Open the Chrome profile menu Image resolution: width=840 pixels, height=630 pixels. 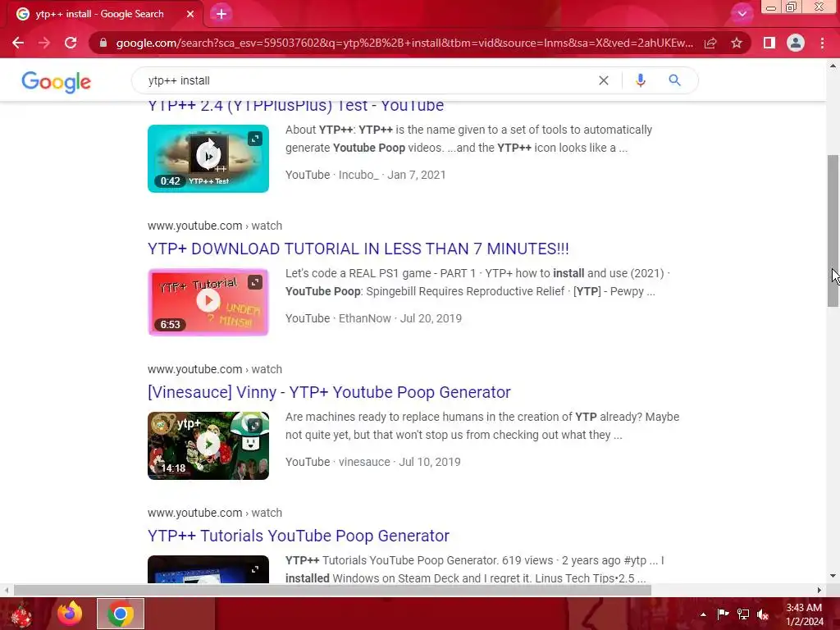(796, 43)
